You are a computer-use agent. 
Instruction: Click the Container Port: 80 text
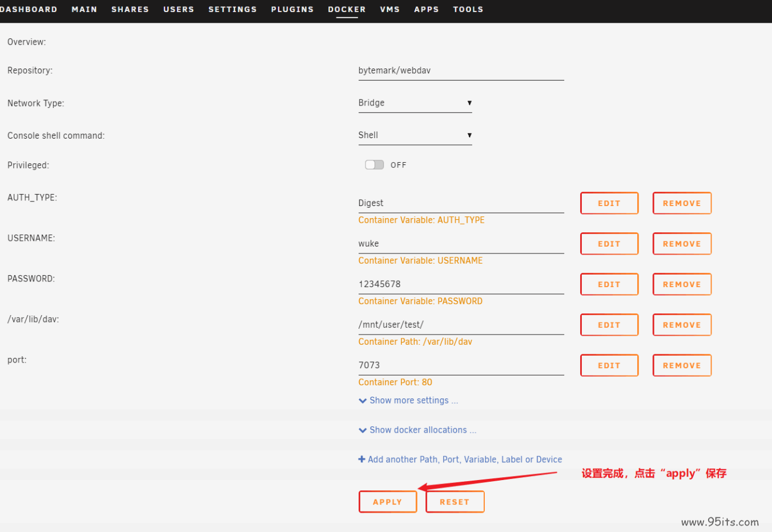pyautogui.click(x=395, y=382)
